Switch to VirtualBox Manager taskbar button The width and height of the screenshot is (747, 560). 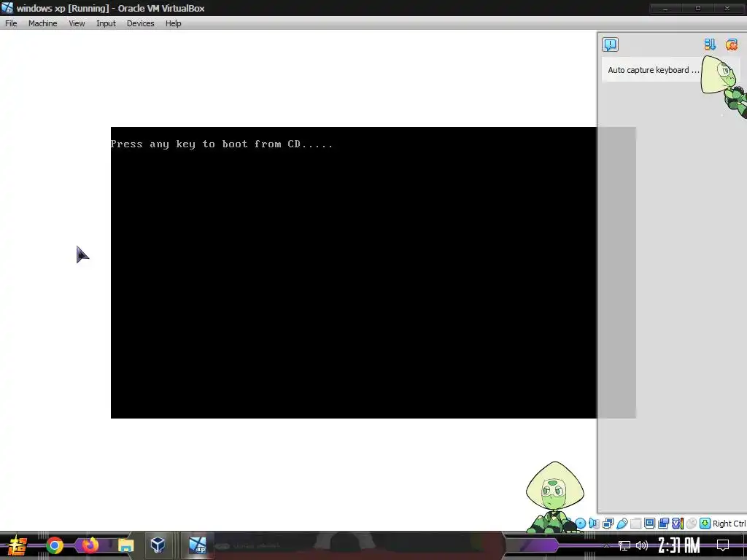click(x=158, y=545)
